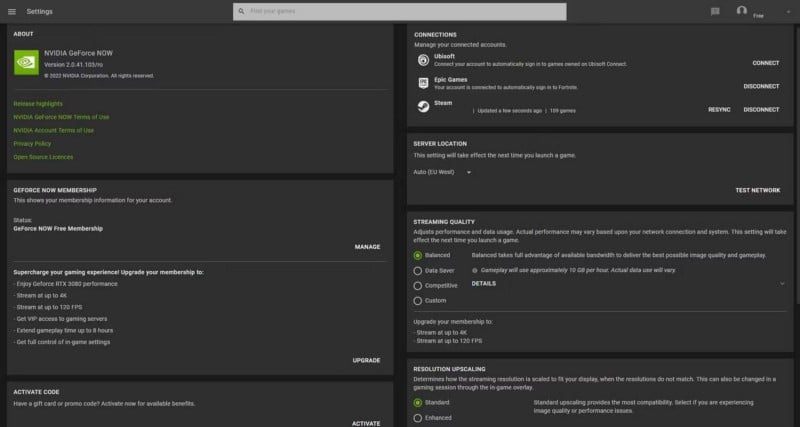This screenshot has width=800, height=427.
Task: Click the Version 2.0.41.103 text
Action: point(73,65)
